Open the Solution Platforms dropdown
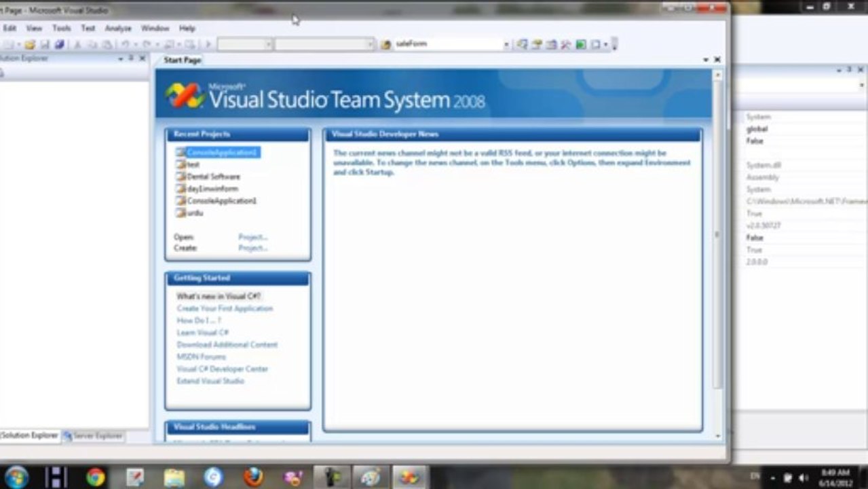 point(371,45)
